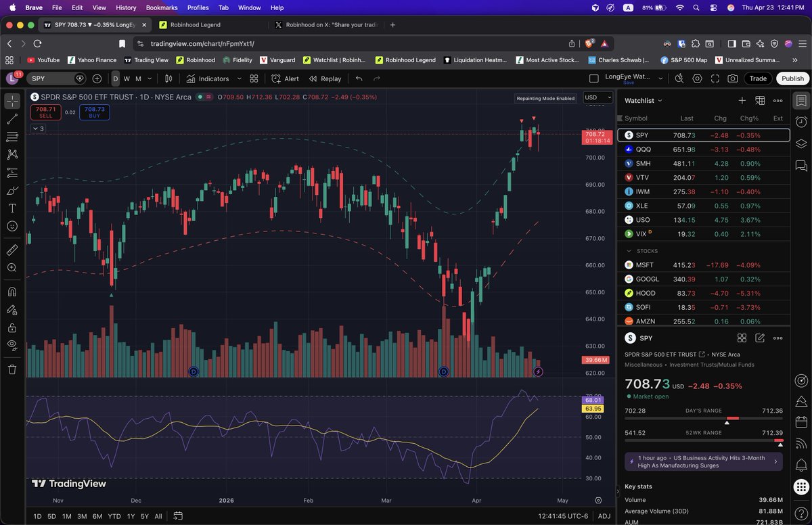Open the Alerts clock icon in right sidebar
The height and width of the screenshot is (525, 812).
(x=801, y=122)
